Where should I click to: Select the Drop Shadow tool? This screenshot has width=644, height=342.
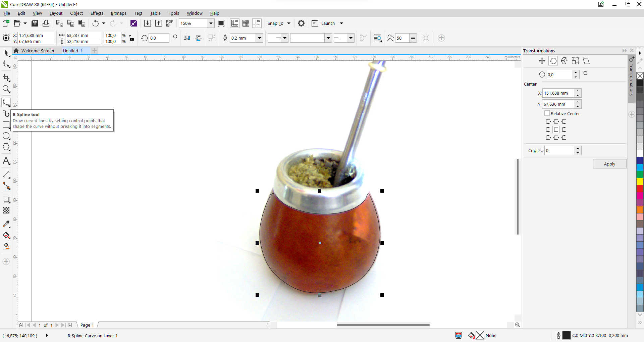tap(6, 199)
